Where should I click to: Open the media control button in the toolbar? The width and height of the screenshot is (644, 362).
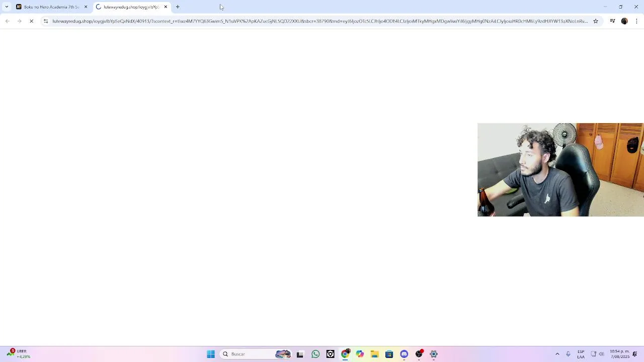click(612, 21)
